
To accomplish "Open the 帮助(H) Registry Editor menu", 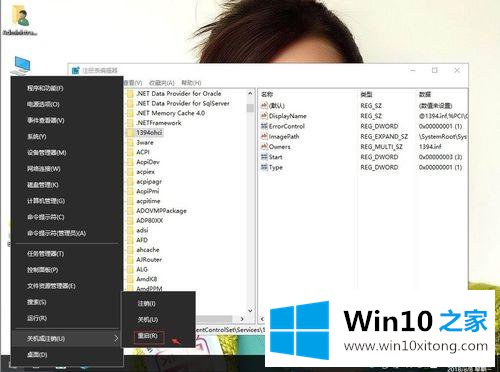I will (x=191, y=83).
